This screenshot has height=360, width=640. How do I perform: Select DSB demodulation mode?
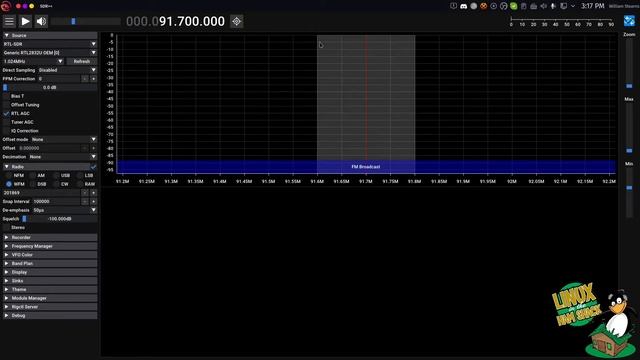pos(33,184)
